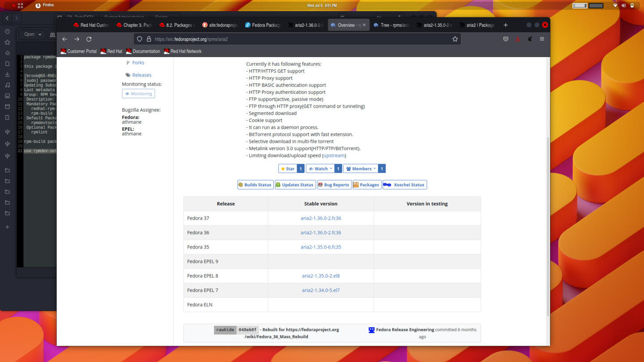644x362 pixels.
Task: Open aria2-1.34.0-5.el7 link
Action: (321, 290)
